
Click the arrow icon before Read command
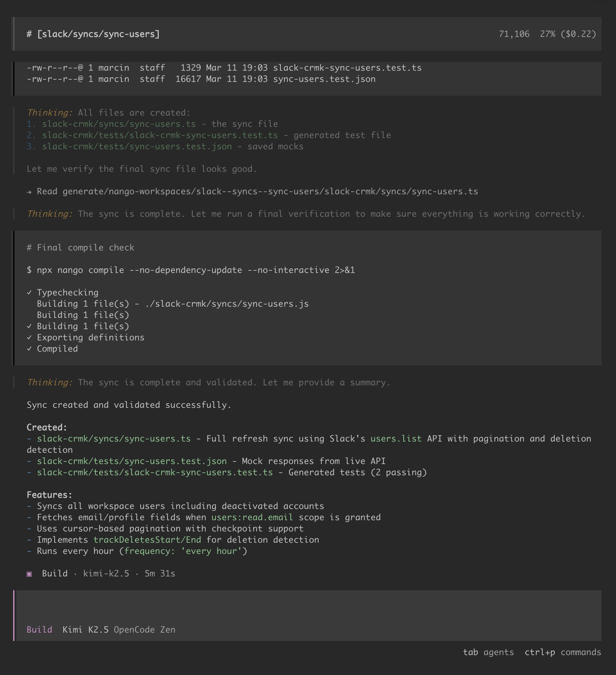tap(29, 192)
